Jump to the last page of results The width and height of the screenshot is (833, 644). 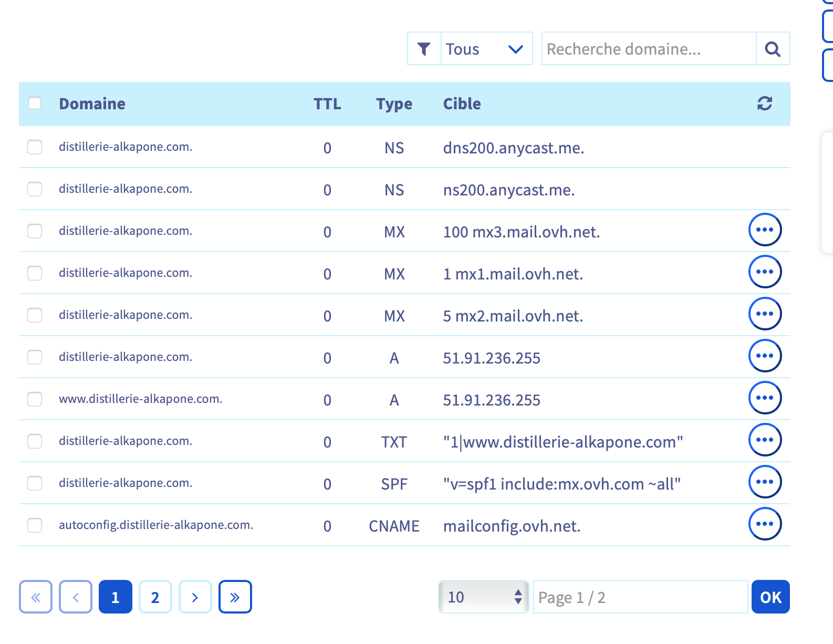235,597
